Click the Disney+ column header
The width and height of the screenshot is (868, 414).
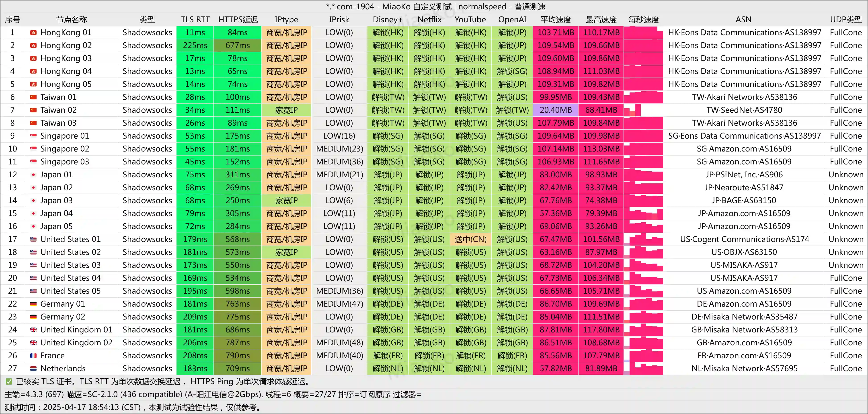click(388, 20)
